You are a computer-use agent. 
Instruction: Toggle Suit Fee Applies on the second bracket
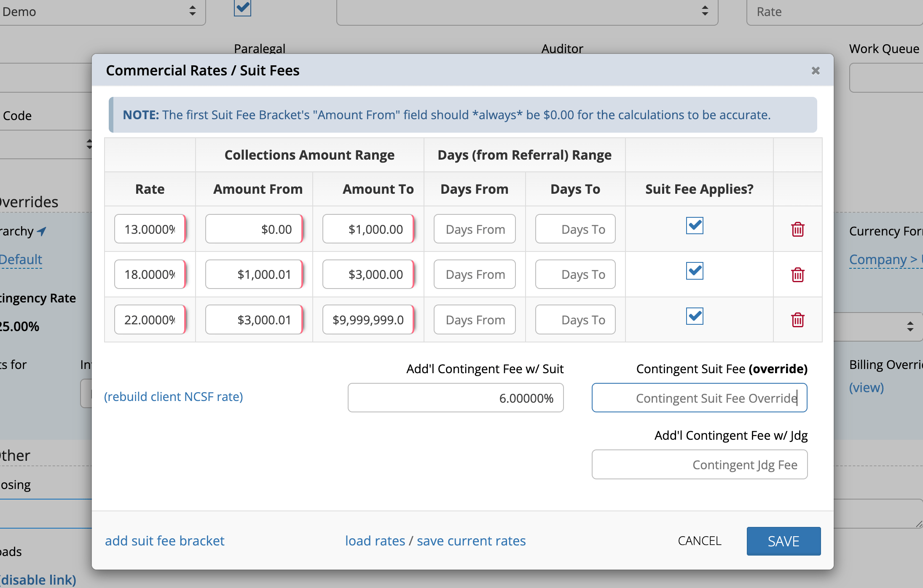point(694,271)
